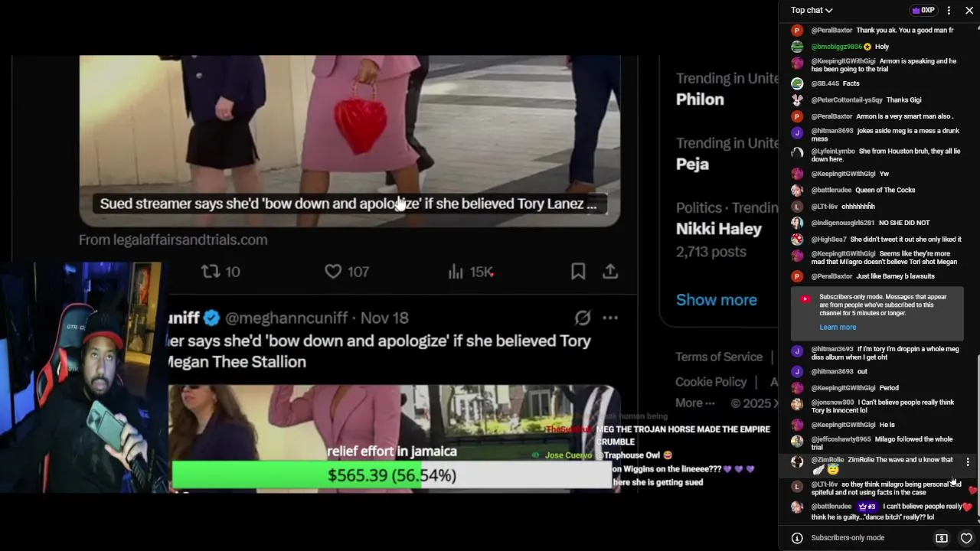Click Show more under trending topics
Viewport: 980px width, 551px height.
click(717, 300)
